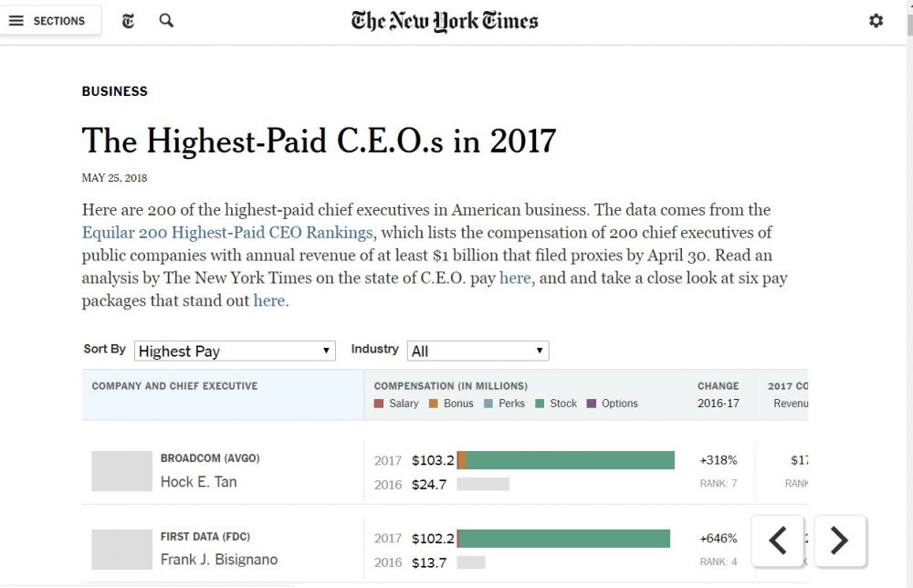Follow the 'here' link after 'stand out'
Screen dimensions: 913x588
(269, 300)
